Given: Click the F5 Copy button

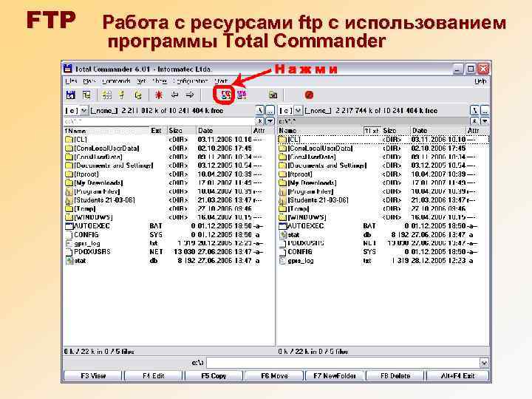Looking at the screenshot, I should [x=214, y=375].
